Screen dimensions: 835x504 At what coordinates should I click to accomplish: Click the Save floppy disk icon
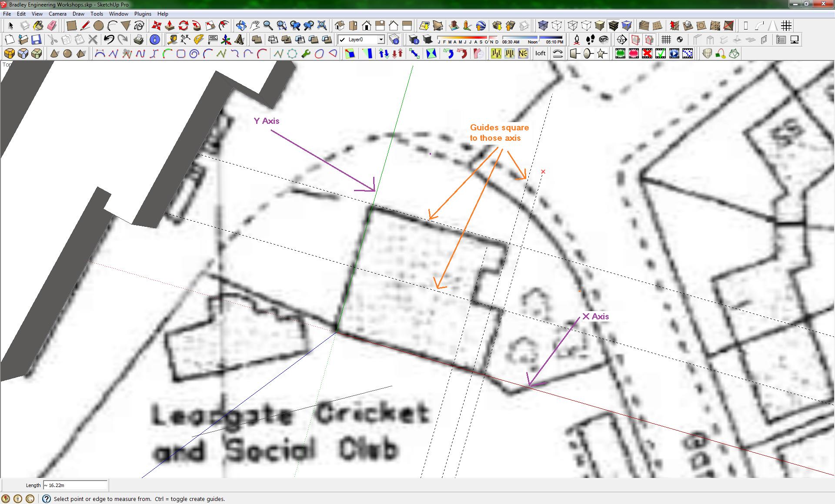[37, 40]
